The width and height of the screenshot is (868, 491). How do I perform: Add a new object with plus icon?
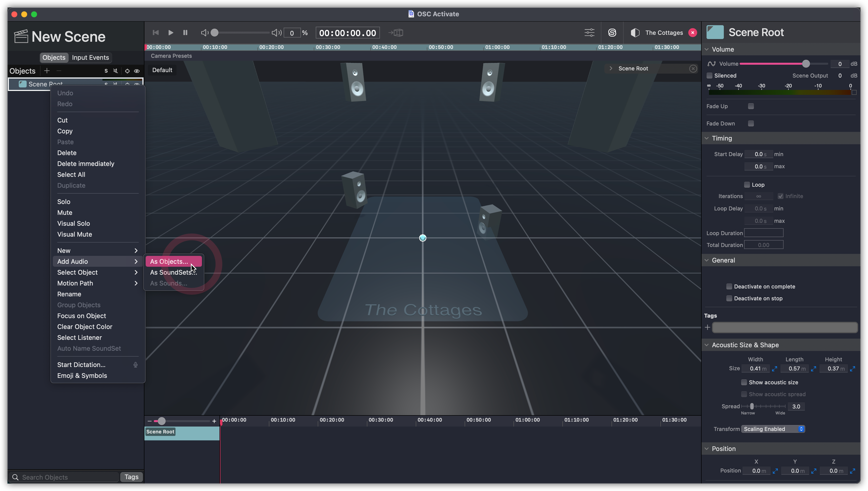(47, 71)
